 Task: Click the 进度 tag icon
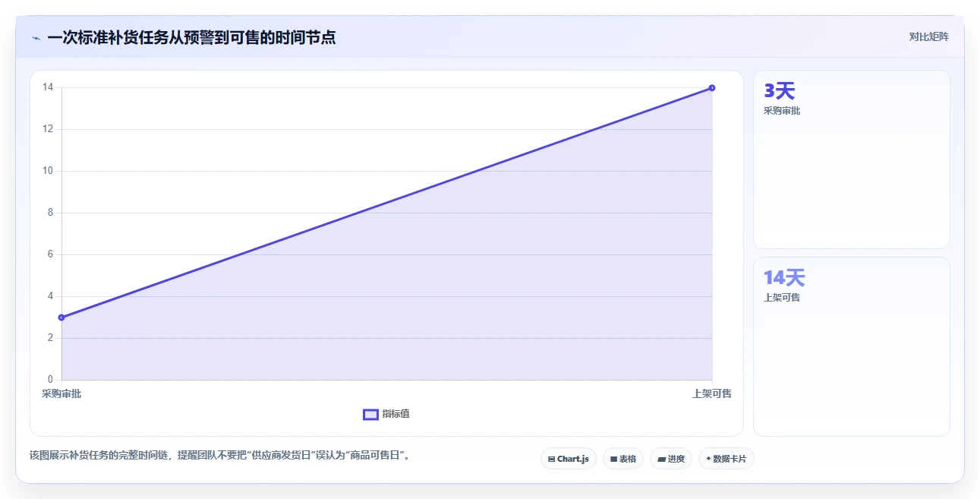tap(661, 459)
